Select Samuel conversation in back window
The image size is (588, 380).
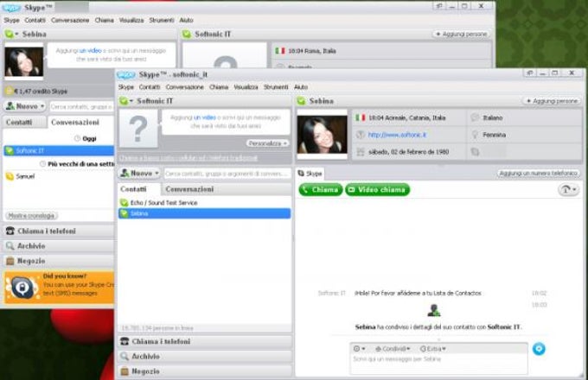[x=59, y=176]
